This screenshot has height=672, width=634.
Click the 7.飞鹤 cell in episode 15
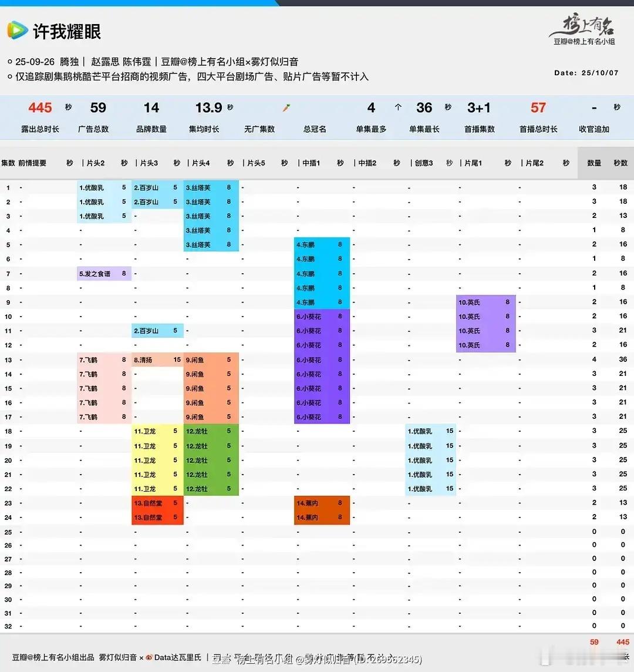[104, 388]
